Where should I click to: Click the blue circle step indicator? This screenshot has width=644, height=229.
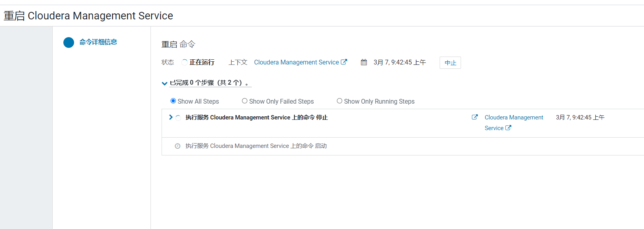coord(69,42)
